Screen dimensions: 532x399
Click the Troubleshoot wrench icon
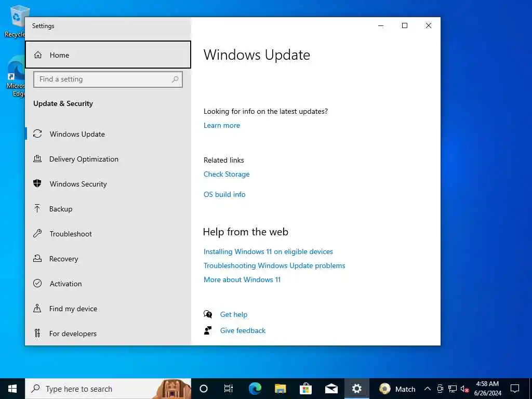coord(37,233)
